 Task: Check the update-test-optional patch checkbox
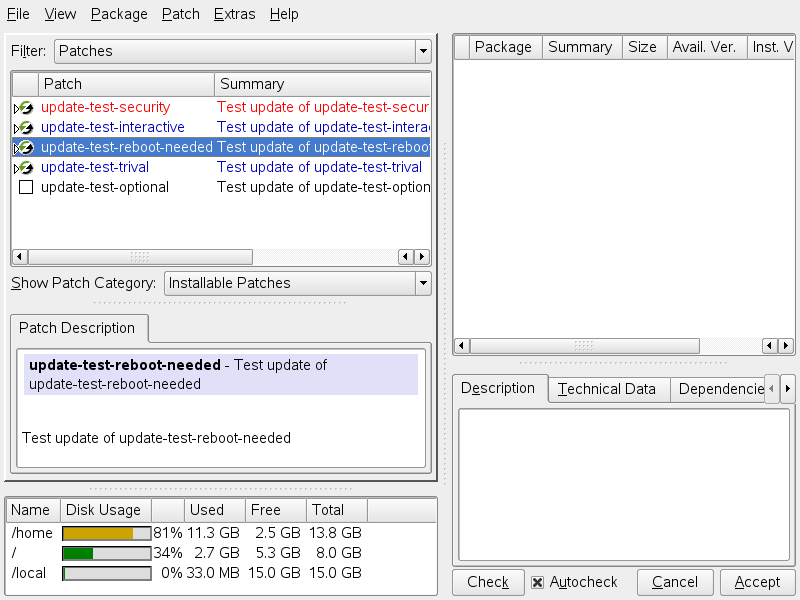tap(26, 187)
